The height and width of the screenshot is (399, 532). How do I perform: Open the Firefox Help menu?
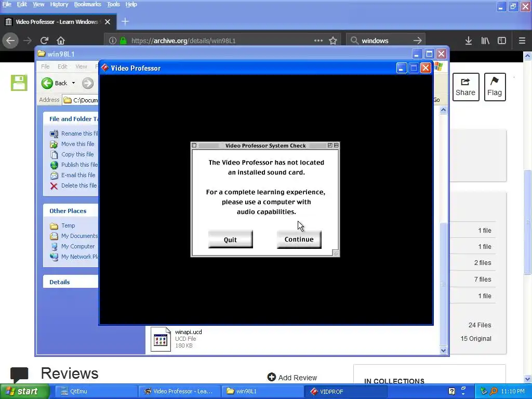pyautogui.click(x=131, y=4)
